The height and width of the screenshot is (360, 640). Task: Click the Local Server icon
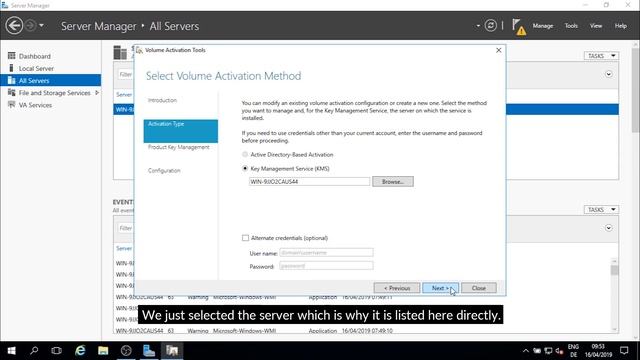click(11, 68)
